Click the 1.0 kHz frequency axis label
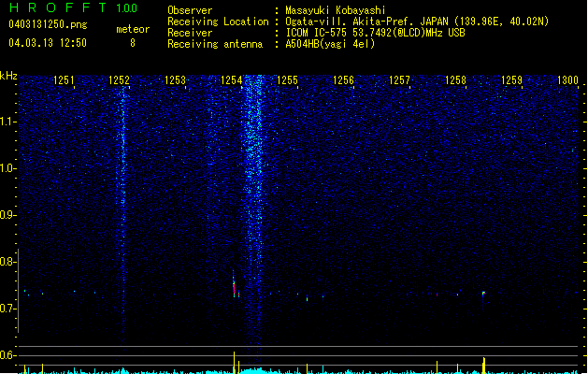Screen dimensions: 588x374 click(x=7, y=168)
